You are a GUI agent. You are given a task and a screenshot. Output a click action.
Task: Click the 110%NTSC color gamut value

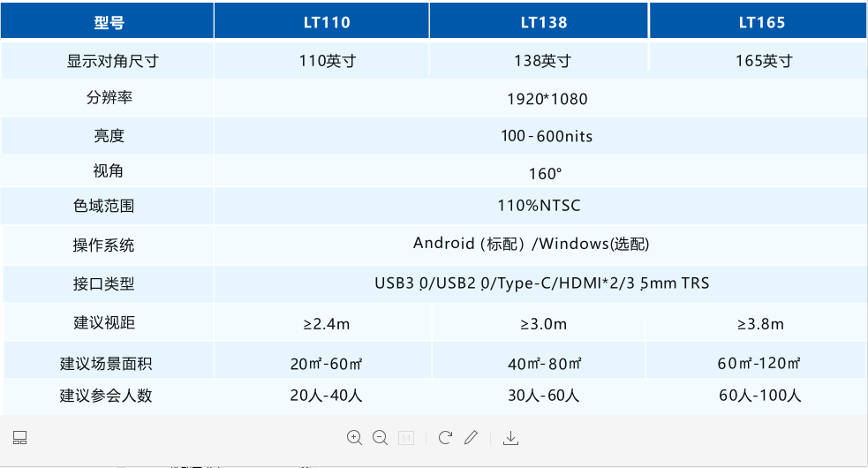539,206
